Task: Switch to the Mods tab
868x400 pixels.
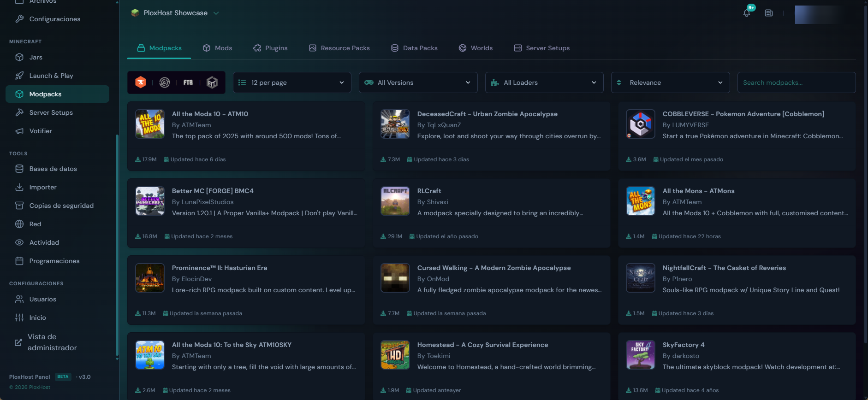Action: click(x=217, y=48)
